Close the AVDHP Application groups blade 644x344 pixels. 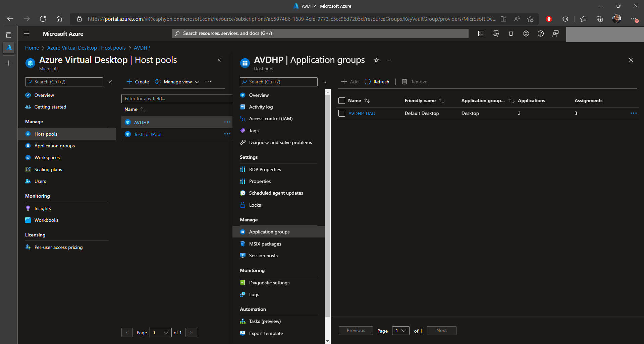point(631,60)
